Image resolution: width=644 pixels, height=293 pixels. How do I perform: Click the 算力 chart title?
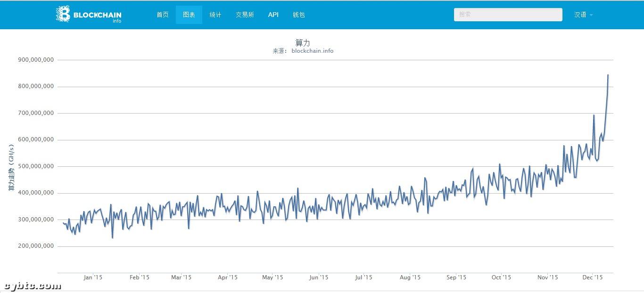tap(303, 43)
